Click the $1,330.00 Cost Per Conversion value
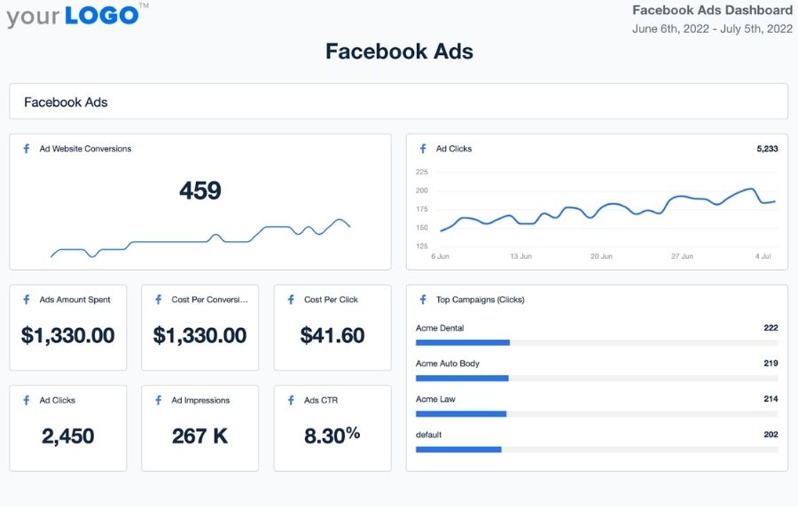The image size is (798, 532). 200,335
